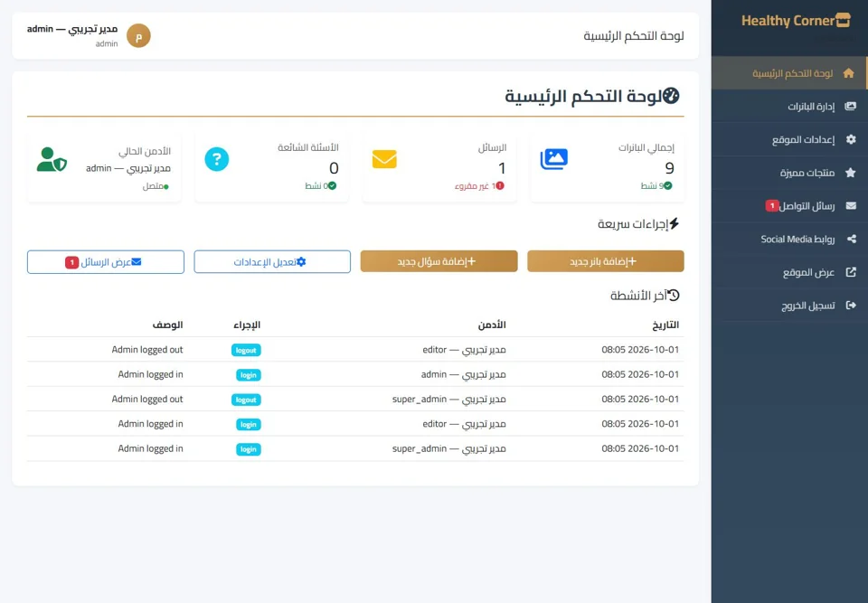Click the Social Media share icon

coord(852,240)
